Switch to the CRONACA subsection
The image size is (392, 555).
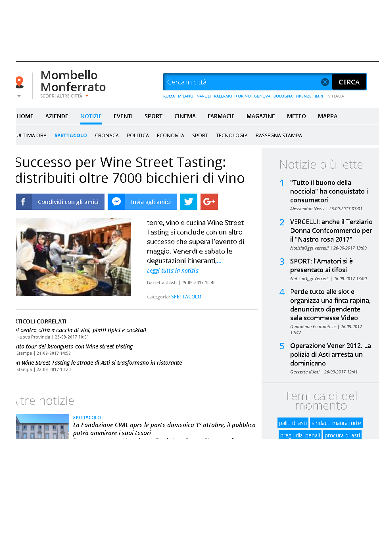pos(107,135)
